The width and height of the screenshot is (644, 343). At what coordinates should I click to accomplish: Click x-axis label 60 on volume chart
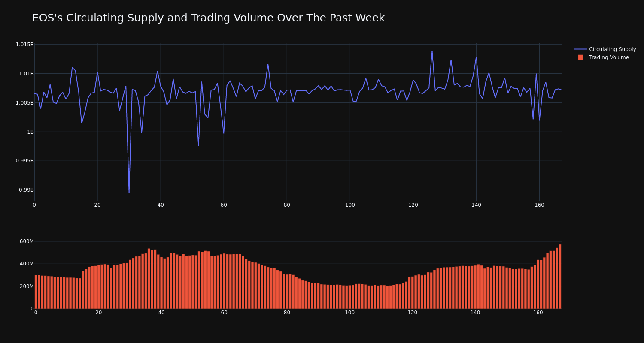(224, 313)
